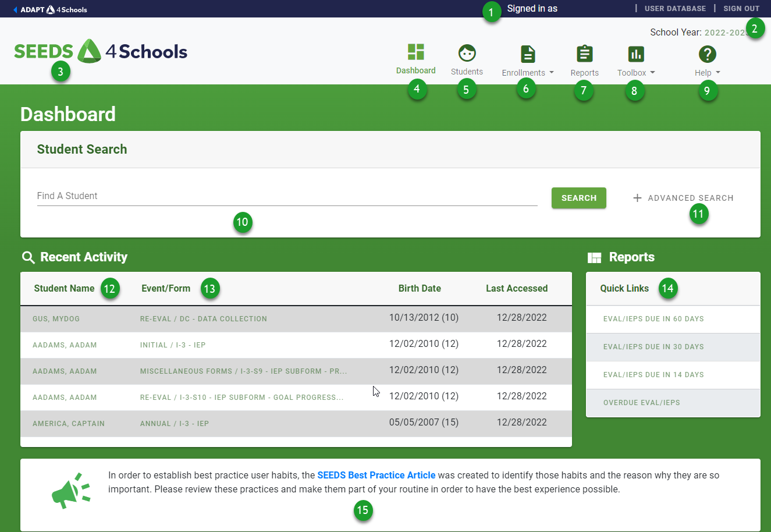The height and width of the screenshot is (532, 771).
Task: Click the Toolbox bar chart icon
Action: click(x=636, y=54)
